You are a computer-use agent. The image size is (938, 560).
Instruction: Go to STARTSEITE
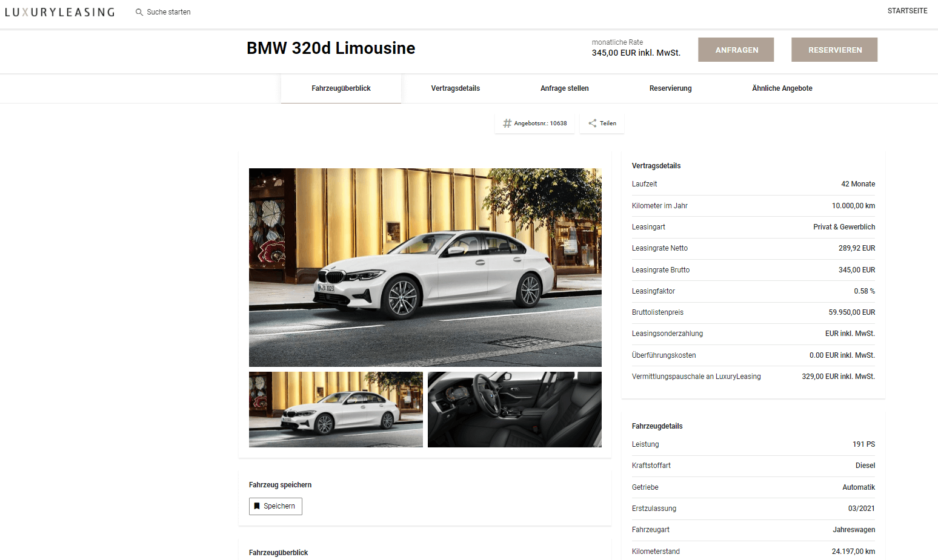[907, 11]
